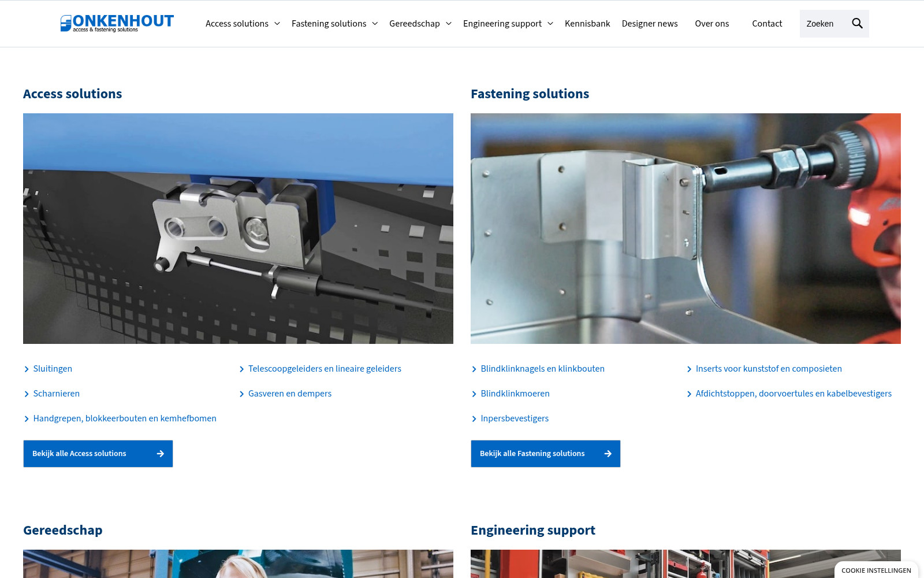924x578 pixels.
Task: Click the Sonkenhout logo
Action: pos(117,23)
